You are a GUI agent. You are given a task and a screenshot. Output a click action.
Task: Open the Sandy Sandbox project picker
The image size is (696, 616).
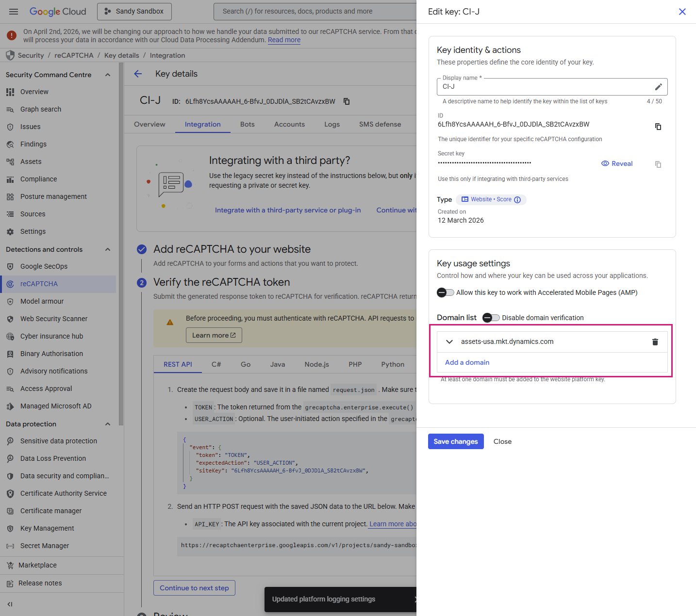134,11
